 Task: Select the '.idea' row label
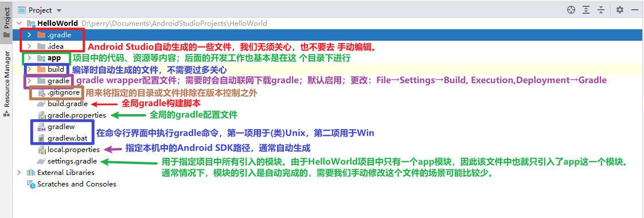[56, 46]
